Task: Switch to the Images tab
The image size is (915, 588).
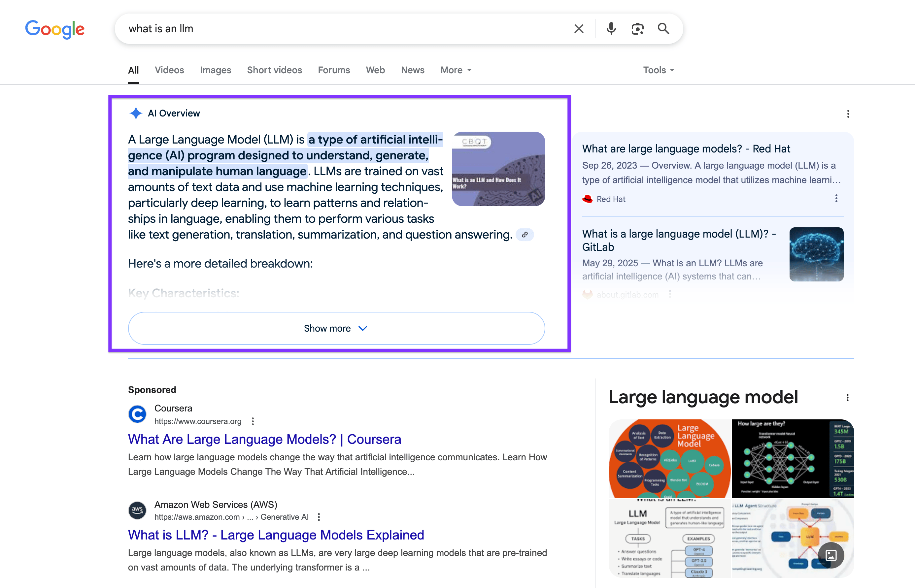Action: point(216,70)
